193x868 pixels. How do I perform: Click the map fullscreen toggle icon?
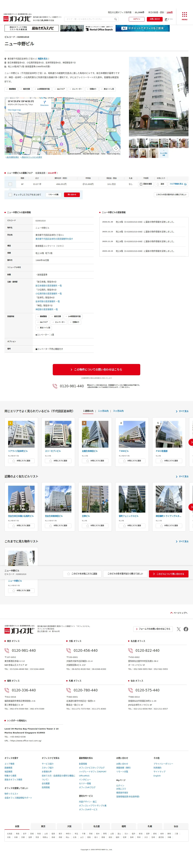116,148
